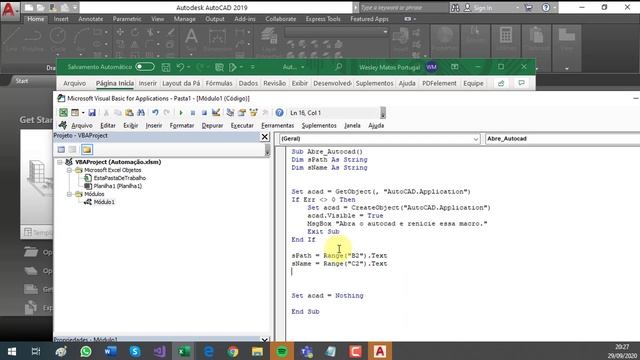The height and width of the screenshot is (360, 640).
Task: Open Object Browser icon in VBA toolbar
Action: tap(253, 113)
